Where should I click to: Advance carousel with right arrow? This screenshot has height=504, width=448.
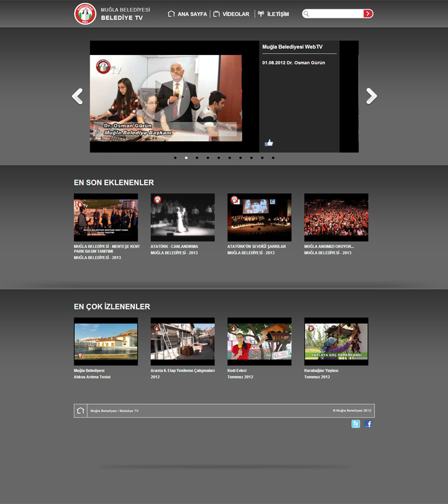point(371,96)
